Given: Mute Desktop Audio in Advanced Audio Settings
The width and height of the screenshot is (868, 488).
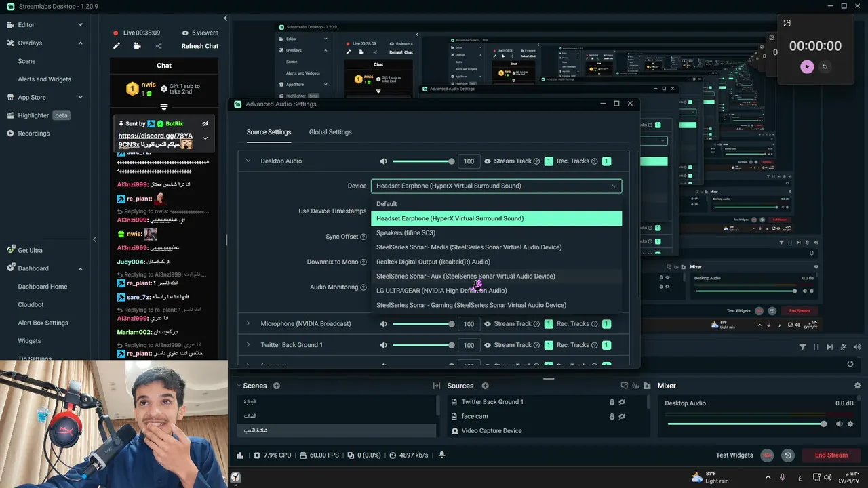Looking at the screenshot, I should 383,161.
